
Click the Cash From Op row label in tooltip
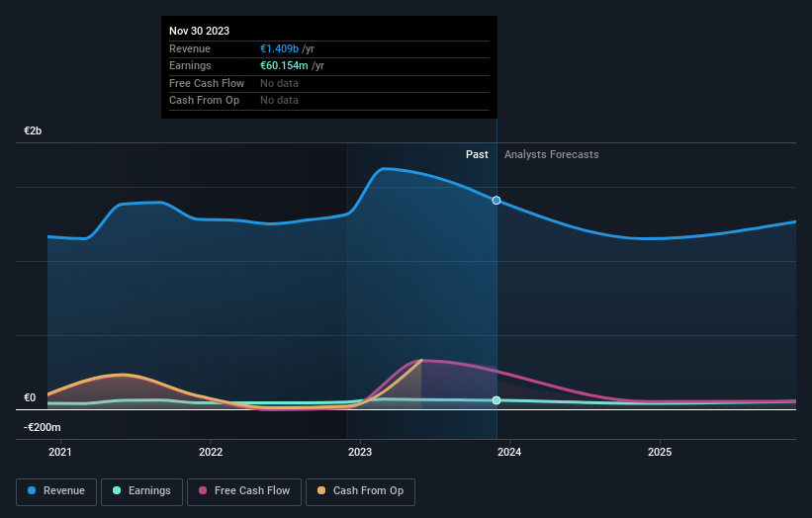[x=204, y=101]
